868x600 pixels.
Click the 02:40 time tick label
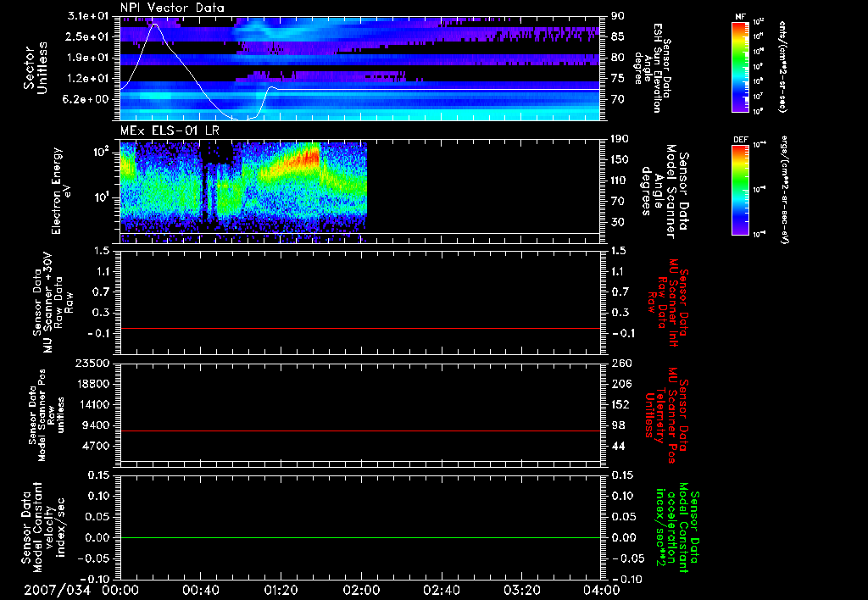(x=441, y=590)
